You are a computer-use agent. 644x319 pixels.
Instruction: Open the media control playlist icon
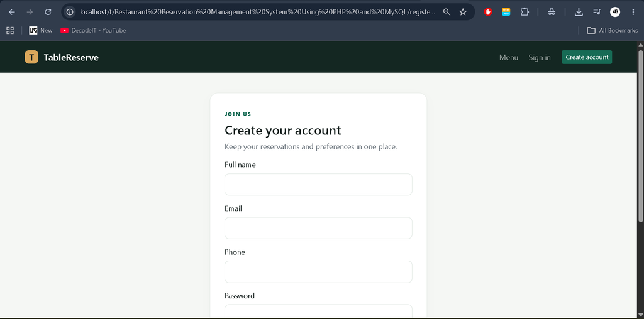tap(597, 12)
